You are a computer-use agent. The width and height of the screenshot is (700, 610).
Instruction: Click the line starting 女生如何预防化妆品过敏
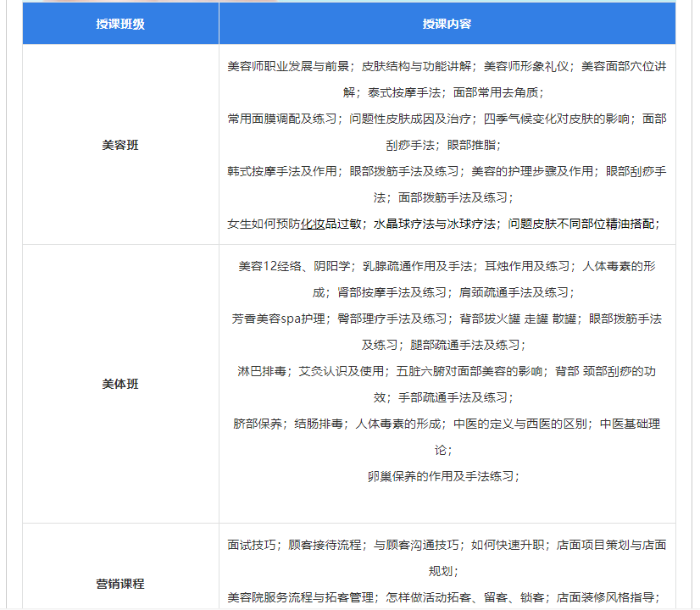[444, 224]
